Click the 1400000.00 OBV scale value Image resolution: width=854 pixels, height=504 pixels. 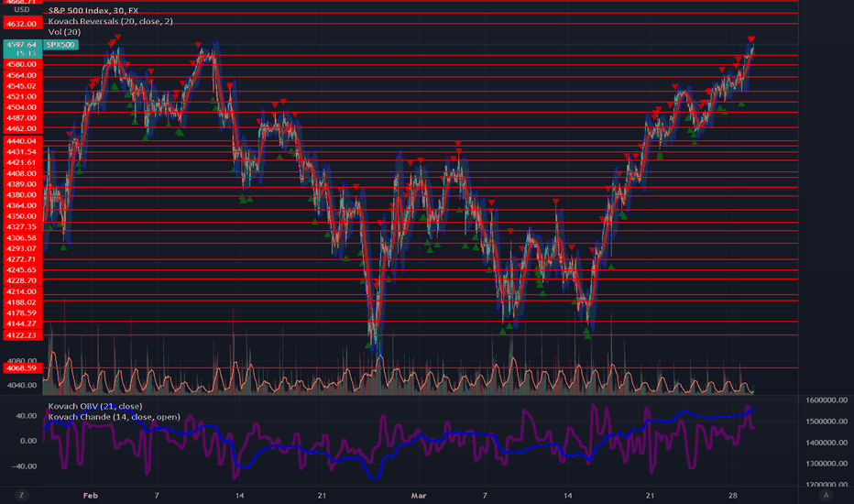[827, 443]
